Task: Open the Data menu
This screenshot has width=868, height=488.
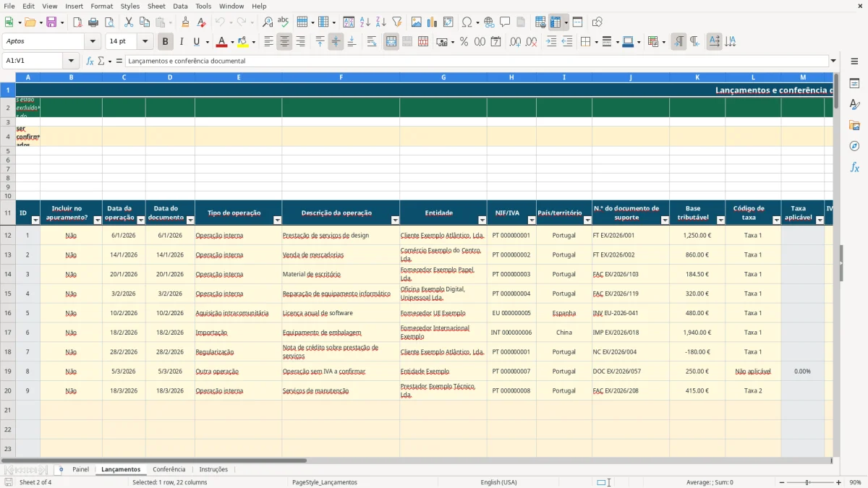Action: pos(181,6)
